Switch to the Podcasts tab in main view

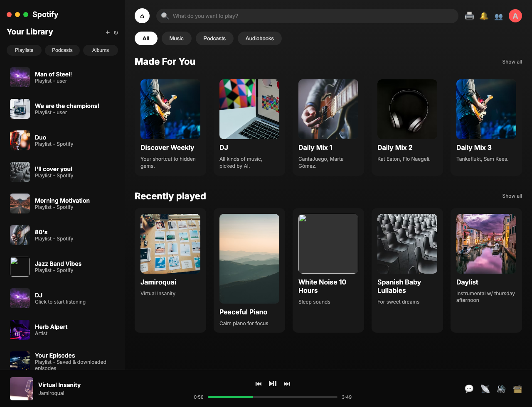click(214, 39)
